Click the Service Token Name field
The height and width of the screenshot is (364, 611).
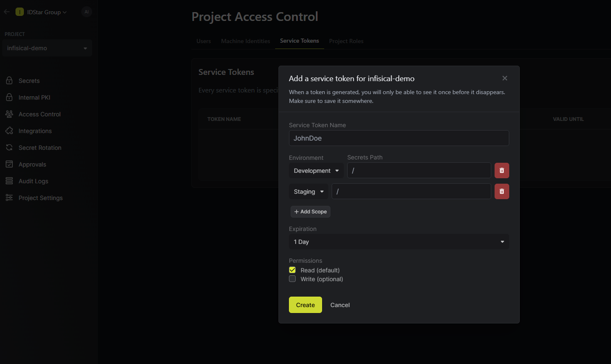(399, 138)
